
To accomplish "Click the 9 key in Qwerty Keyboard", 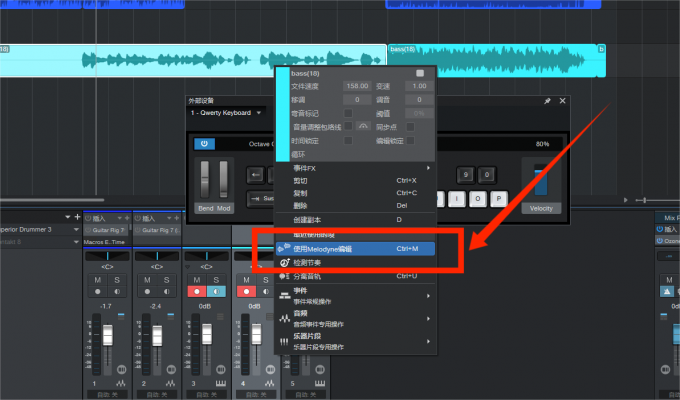I will (465, 175).
